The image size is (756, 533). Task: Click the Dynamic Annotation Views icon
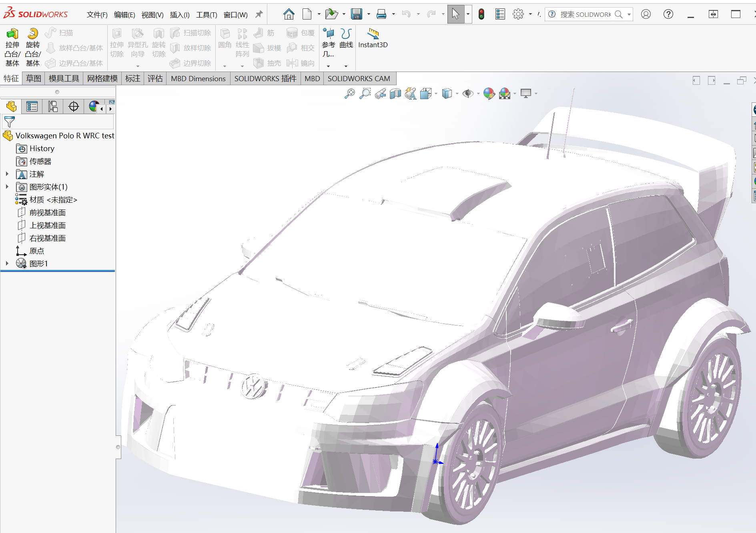411,94
